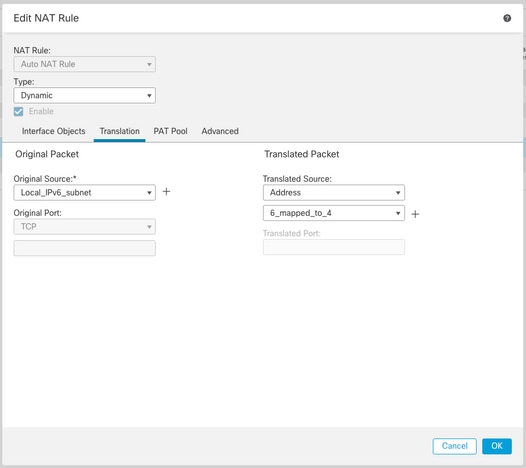Add new Original Source object with plus icon
This screenshot has width=526, height=468.
[166, 192]
